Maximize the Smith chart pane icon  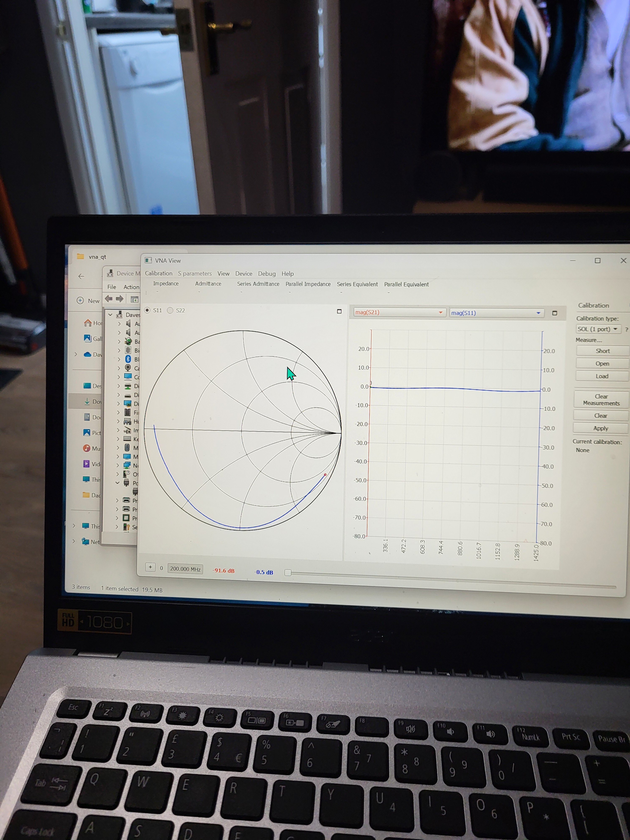(339, 311)
